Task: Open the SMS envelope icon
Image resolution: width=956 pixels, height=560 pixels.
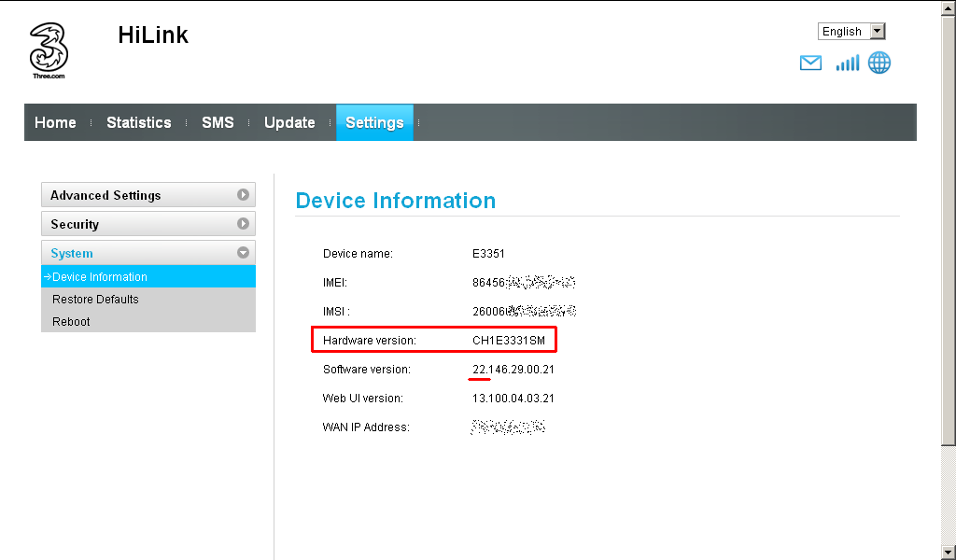Action: click(x=810, y=63)
